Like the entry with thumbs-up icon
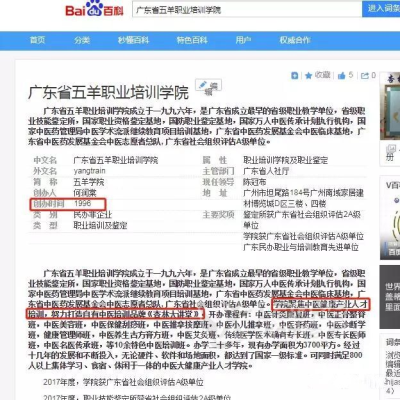Screen dimensions: 400x400 (341, 76)
